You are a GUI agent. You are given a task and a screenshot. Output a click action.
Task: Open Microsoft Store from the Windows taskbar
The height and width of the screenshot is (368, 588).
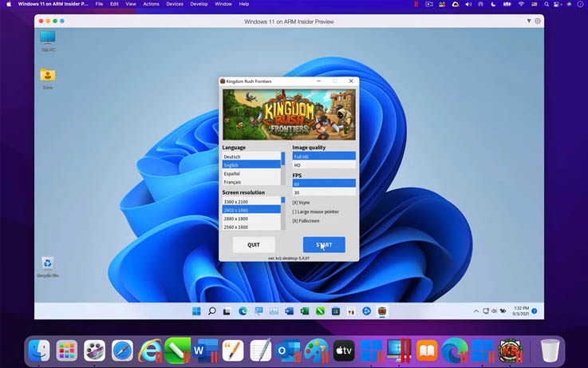[x=336, y=311]
